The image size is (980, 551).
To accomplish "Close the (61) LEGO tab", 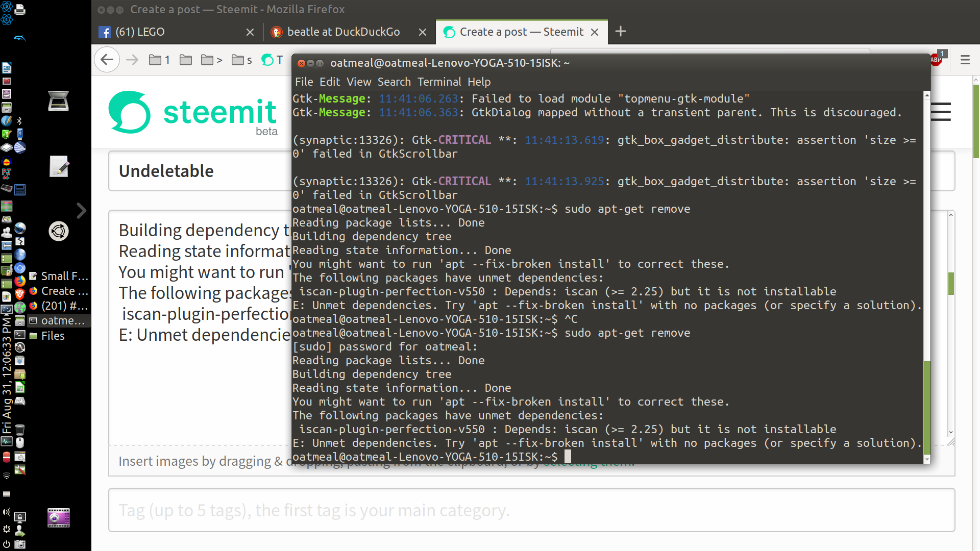I will (x=250, y=32).
